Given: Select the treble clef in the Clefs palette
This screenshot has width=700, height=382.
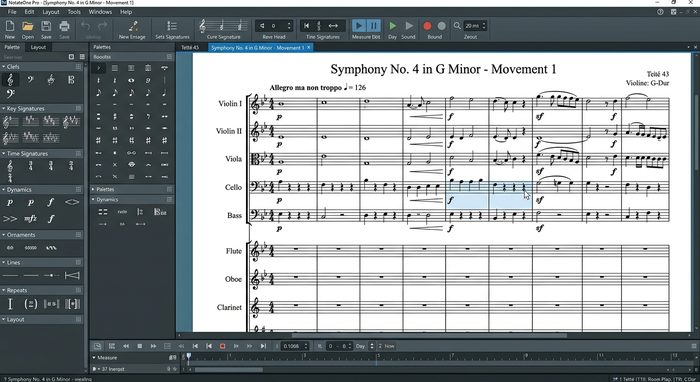Looking at the screenshot, I should tap(10, 80).
